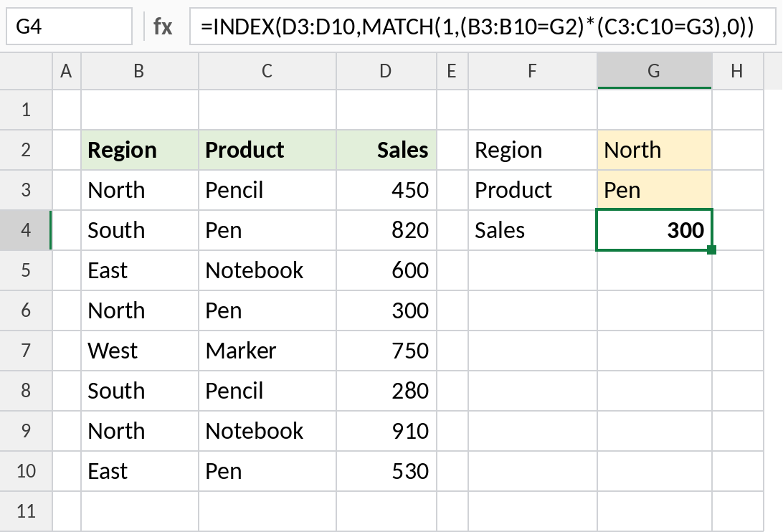Screen dimensions: 783x532
Task: Select row 11 header
Action: tap(26, 511)
